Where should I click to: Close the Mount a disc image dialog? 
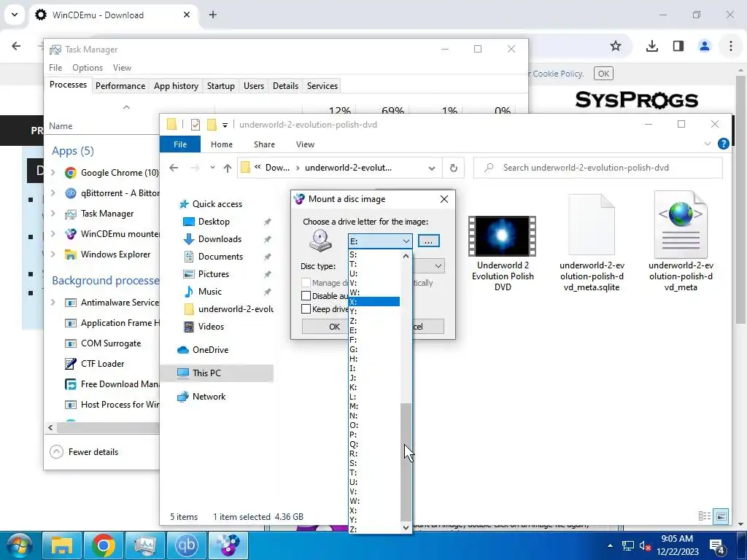[444, 199]
